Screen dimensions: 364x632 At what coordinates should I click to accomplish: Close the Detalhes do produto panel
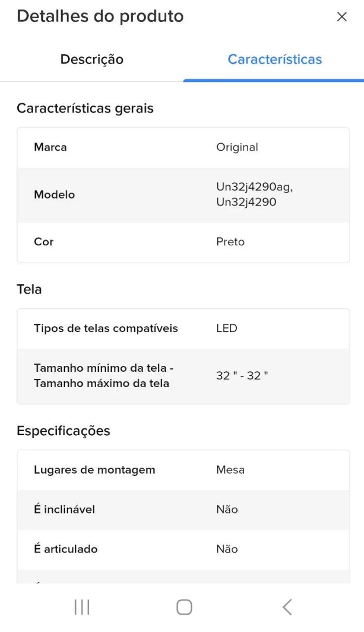pyautogui.click(x=342, y=17)
